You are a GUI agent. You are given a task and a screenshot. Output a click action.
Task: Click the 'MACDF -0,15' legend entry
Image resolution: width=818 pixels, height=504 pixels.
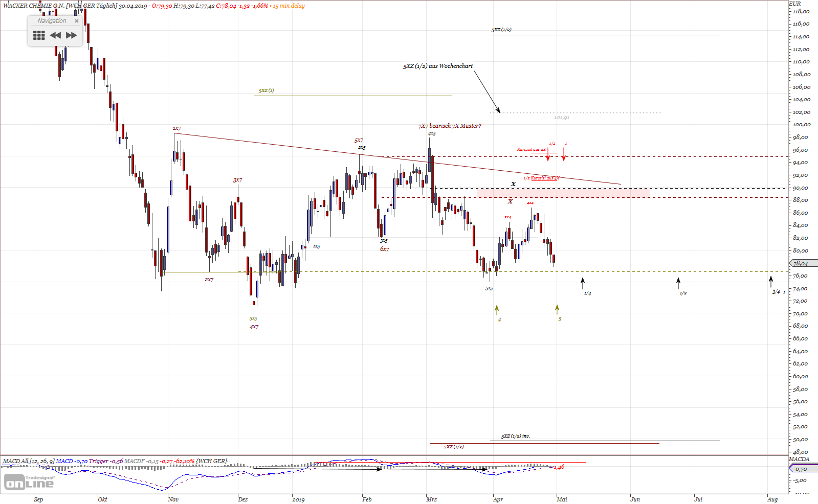[141, 461]
